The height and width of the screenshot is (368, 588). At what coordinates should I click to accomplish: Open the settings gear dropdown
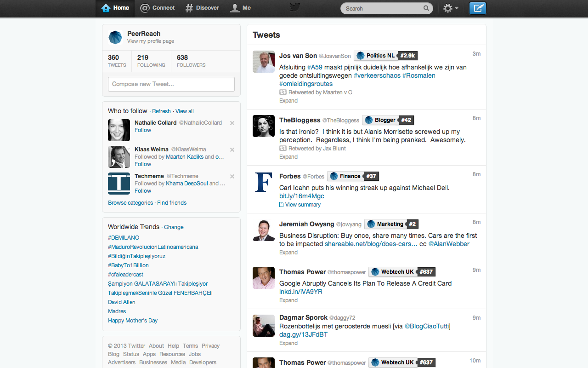[x=450, y=8]
